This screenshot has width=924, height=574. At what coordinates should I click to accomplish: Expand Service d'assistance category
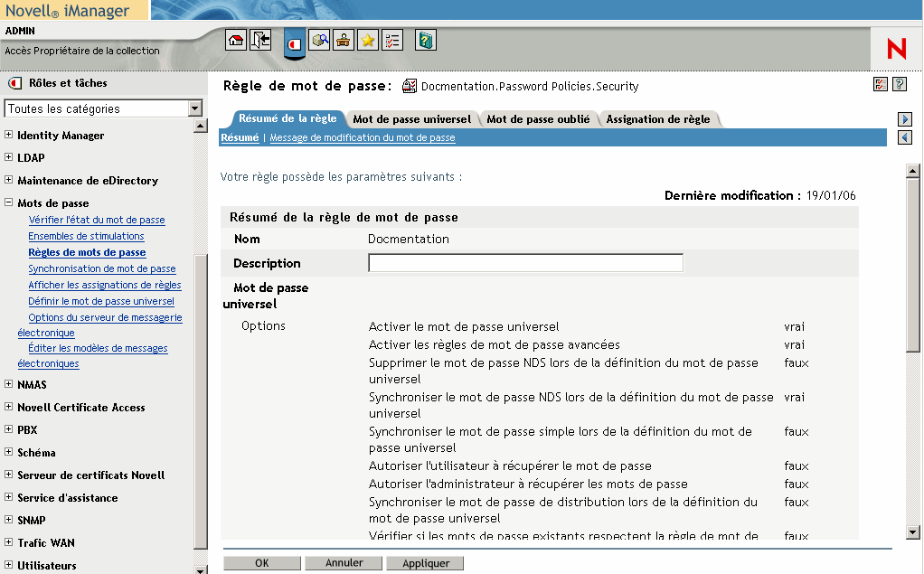tap(8, 497)
